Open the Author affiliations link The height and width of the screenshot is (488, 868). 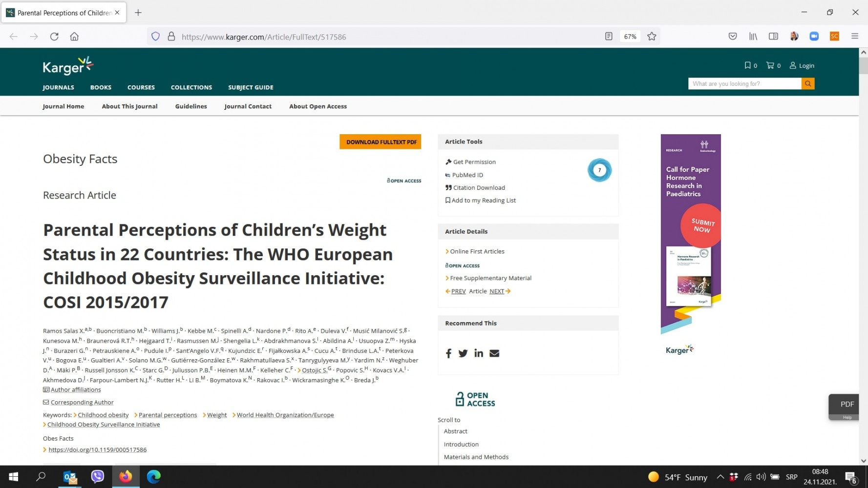click(x=76, y=390)
